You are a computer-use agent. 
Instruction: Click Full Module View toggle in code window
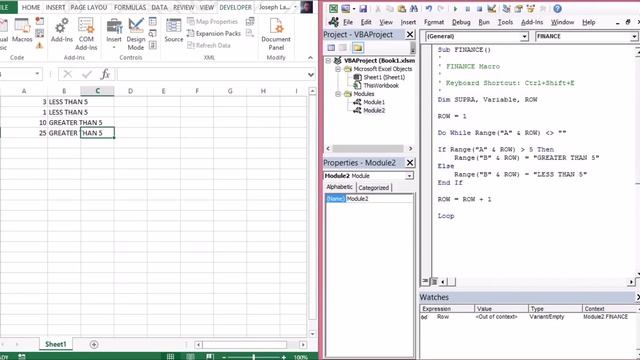[x=434, y=281]
